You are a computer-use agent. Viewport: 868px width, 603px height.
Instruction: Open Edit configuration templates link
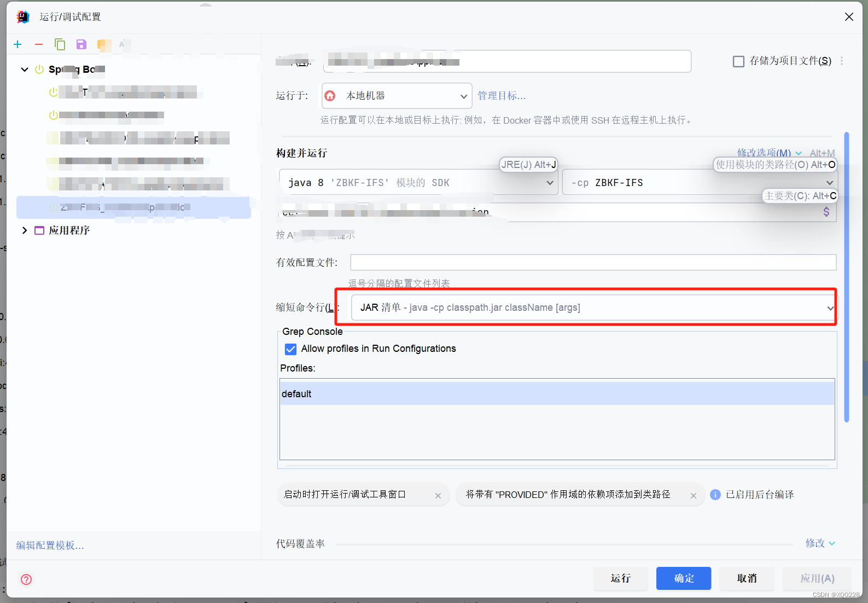click(50, 546)
